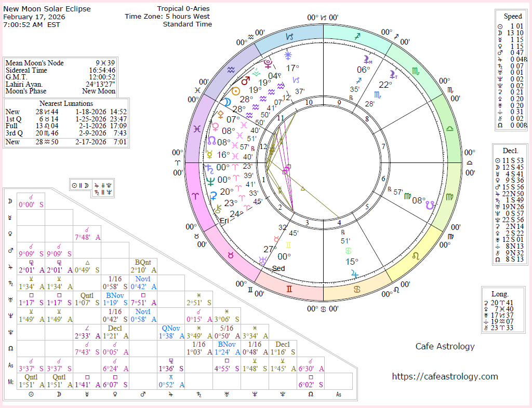Click the Sun–Moon conjunction 0°00' grid cell

pos(31,201)
